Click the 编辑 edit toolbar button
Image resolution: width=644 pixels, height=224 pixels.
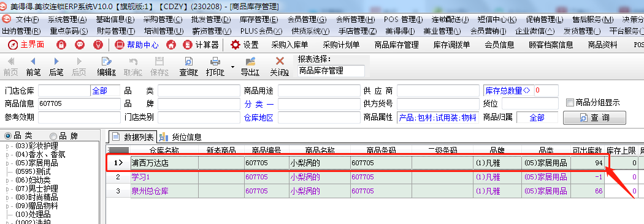[106, 67]
